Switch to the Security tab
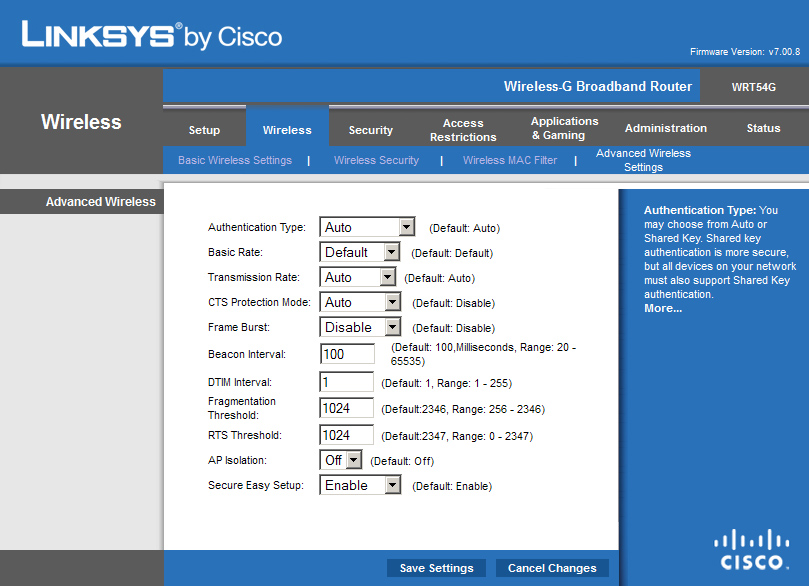This screenshot has height=586, width=809. [370, 130]
